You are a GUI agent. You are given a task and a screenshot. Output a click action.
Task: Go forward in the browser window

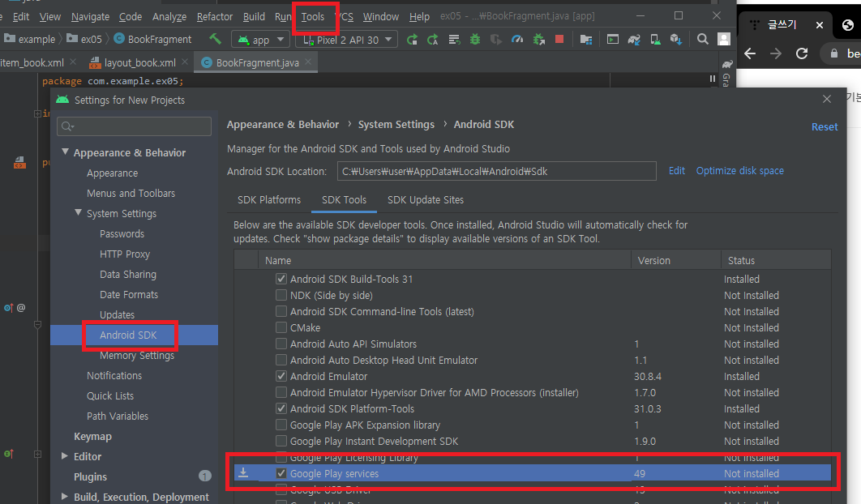(776, 53)
